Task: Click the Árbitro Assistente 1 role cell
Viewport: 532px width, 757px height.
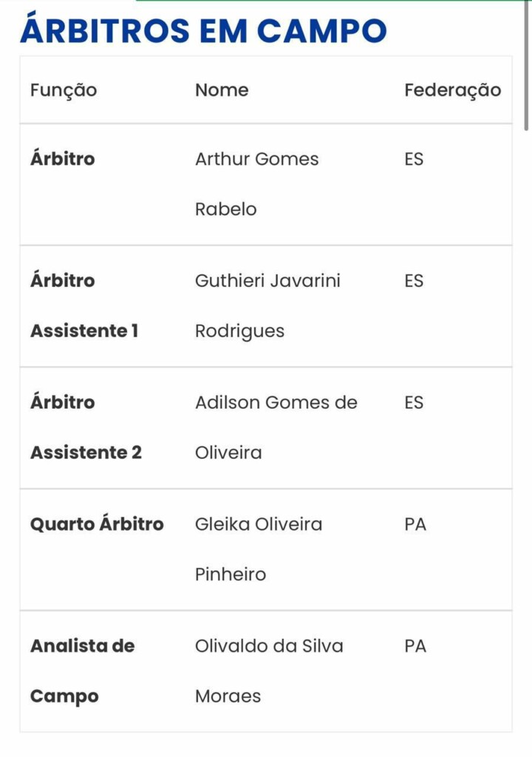Action: pyautogui.click(x=84, y=305)
